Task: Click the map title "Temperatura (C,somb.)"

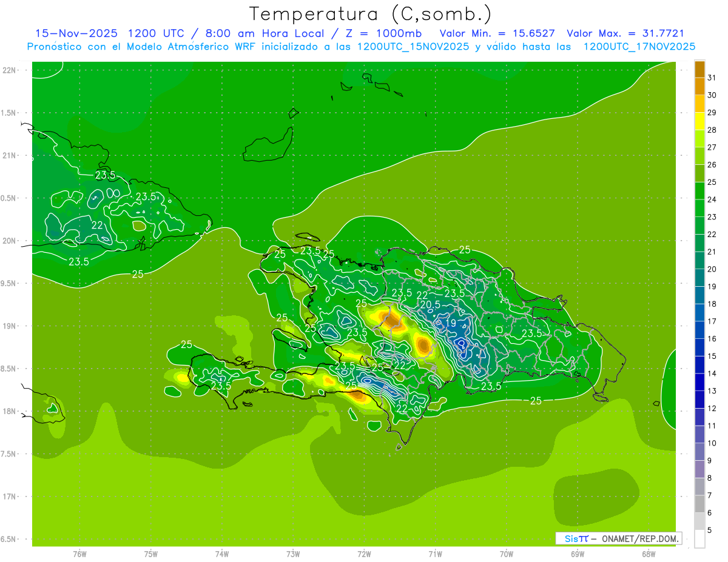Action: [371, 14]
